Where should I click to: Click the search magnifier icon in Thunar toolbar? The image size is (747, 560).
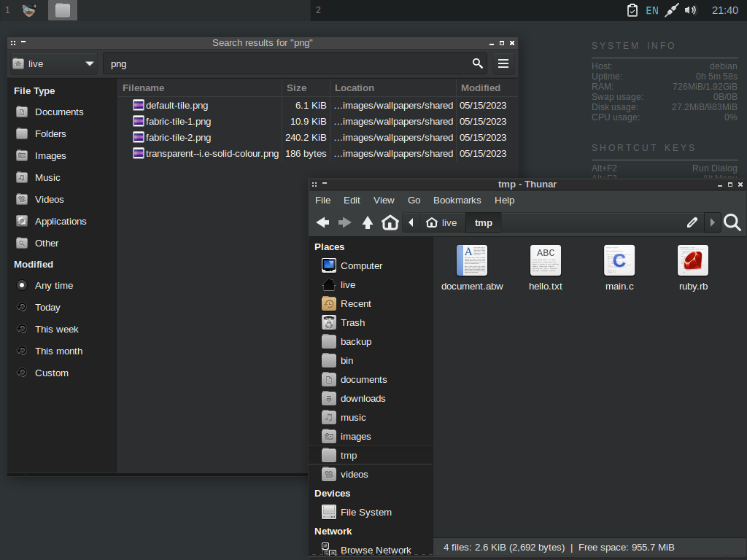732,222
